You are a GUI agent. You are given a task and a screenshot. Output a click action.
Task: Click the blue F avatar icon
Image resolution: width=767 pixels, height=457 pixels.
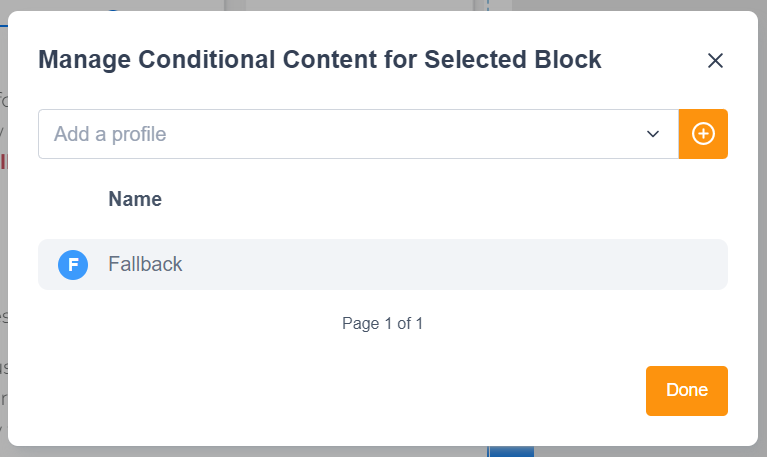(73, 265)
